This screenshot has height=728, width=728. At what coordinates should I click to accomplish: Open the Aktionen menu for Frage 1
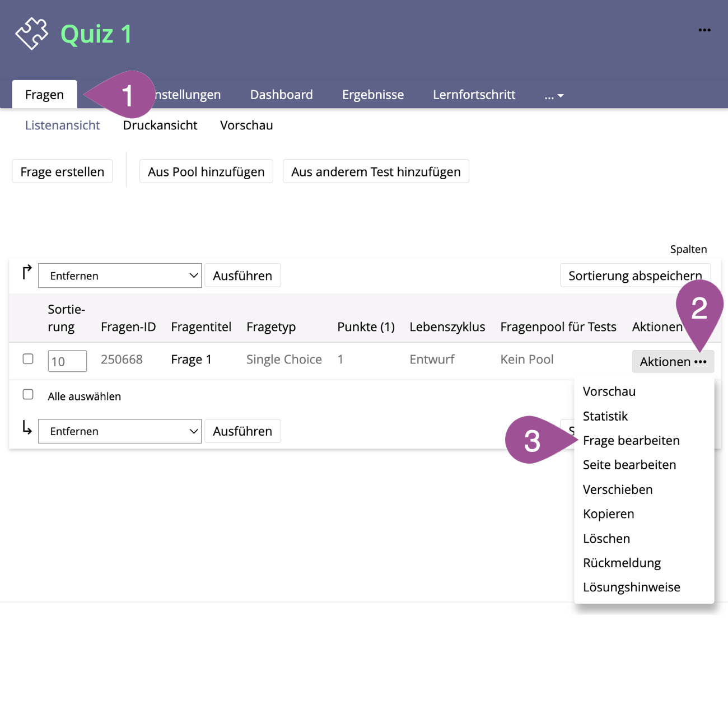point(673,362)
